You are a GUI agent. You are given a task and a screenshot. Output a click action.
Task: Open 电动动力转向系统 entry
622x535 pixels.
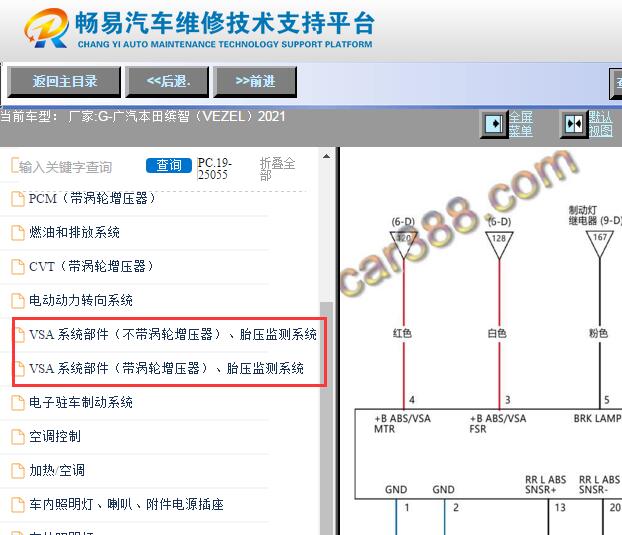click(x=81, y=300)
